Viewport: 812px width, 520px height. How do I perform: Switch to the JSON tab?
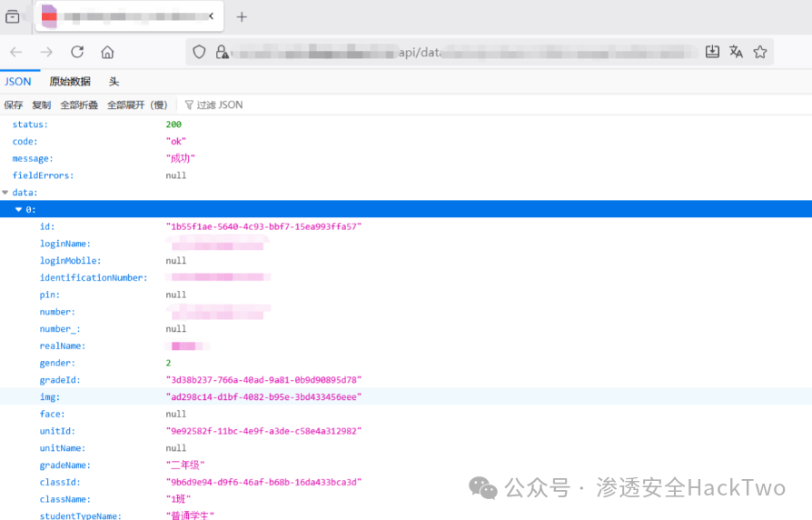tap(18, 82)
